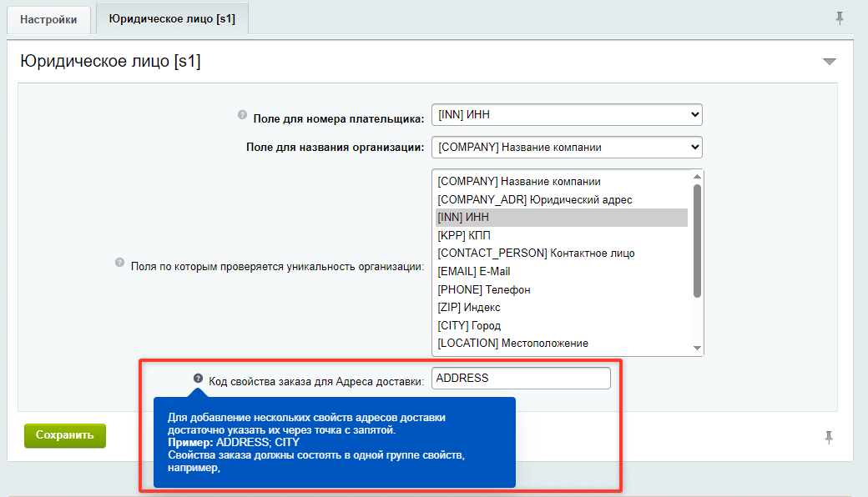Click the blue tooltip with Пример: ADDRESS; CITY
This screenshot has width=868, height=497.
coord(335,442)
